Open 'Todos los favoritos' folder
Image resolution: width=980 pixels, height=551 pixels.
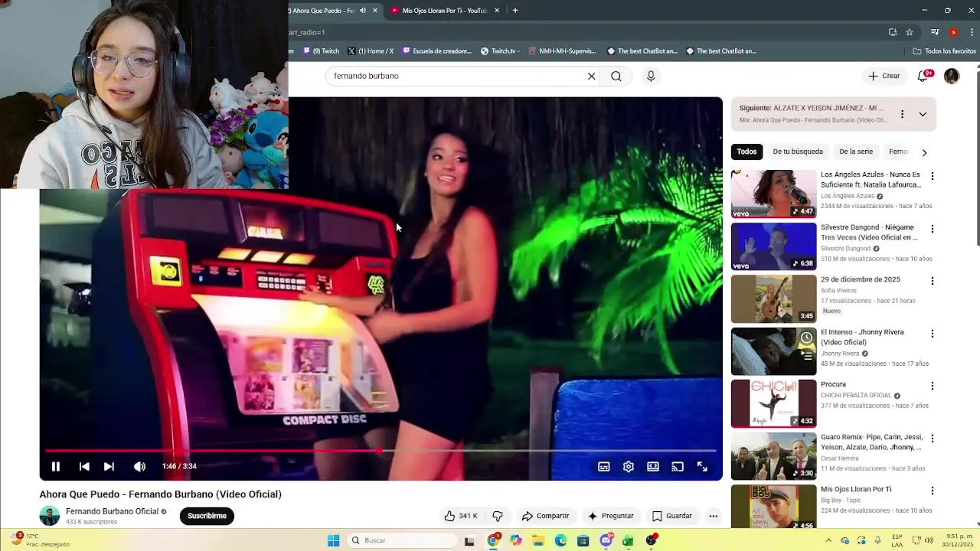(944, 51)
